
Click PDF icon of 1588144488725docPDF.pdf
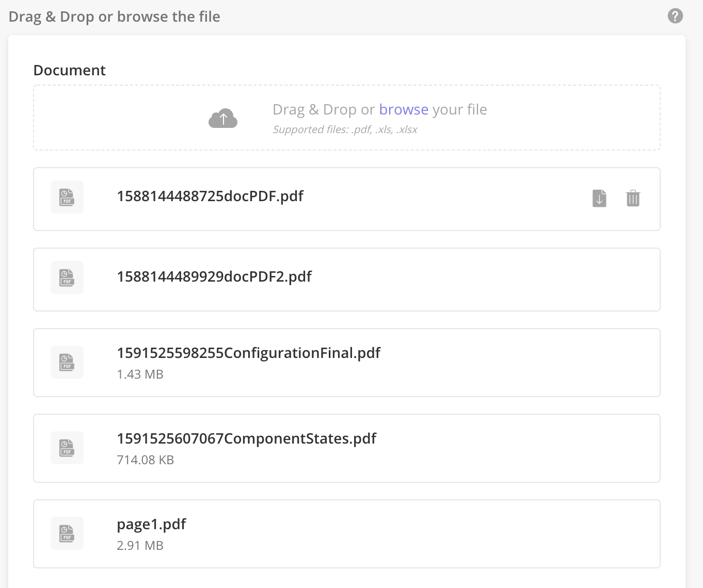click(x=67, y=197)
